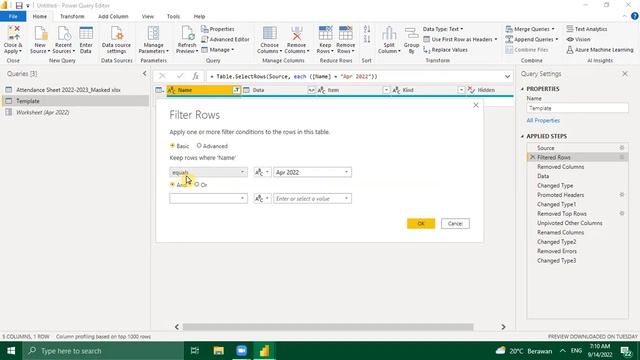Open the Manage query dropdown button
Viewport: 640px width, 360px height.
pos(218,50)
